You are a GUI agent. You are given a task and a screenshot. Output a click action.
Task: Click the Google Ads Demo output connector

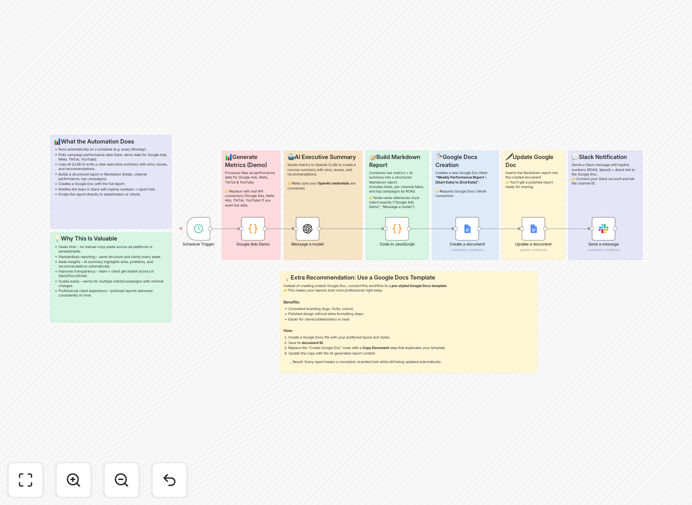click(265, 229)
